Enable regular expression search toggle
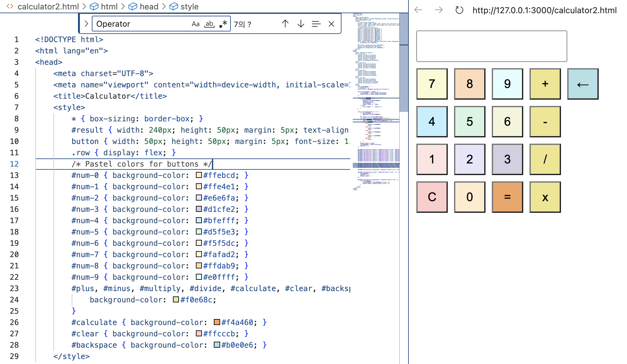627x364 pixels. tap(223, 24)
